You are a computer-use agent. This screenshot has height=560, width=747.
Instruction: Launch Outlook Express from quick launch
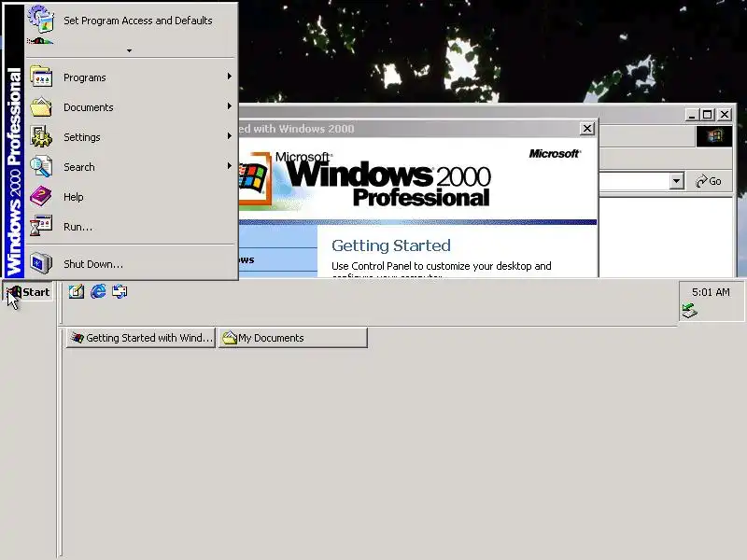pyautogui.click(x=120, y=291)
